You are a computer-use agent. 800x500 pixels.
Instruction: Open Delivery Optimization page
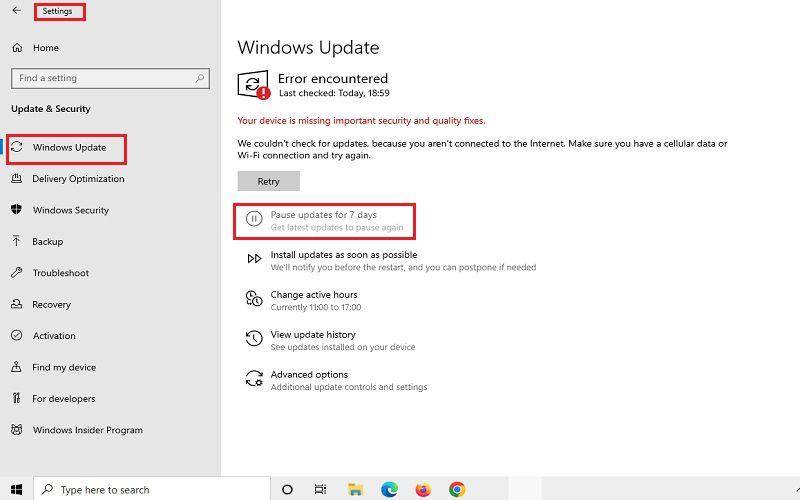pyautogui.click(x=78, y=179)
